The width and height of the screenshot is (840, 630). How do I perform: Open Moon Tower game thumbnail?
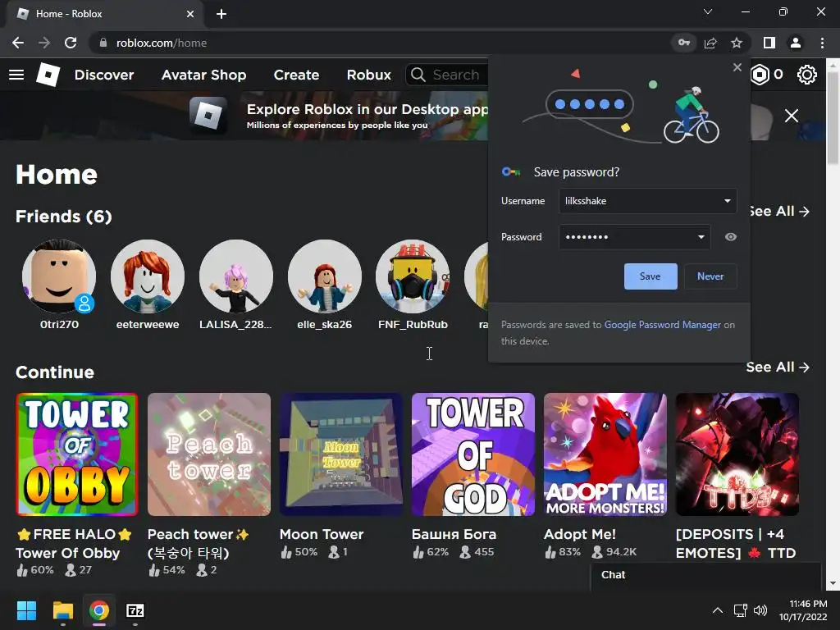click(341, 454)
